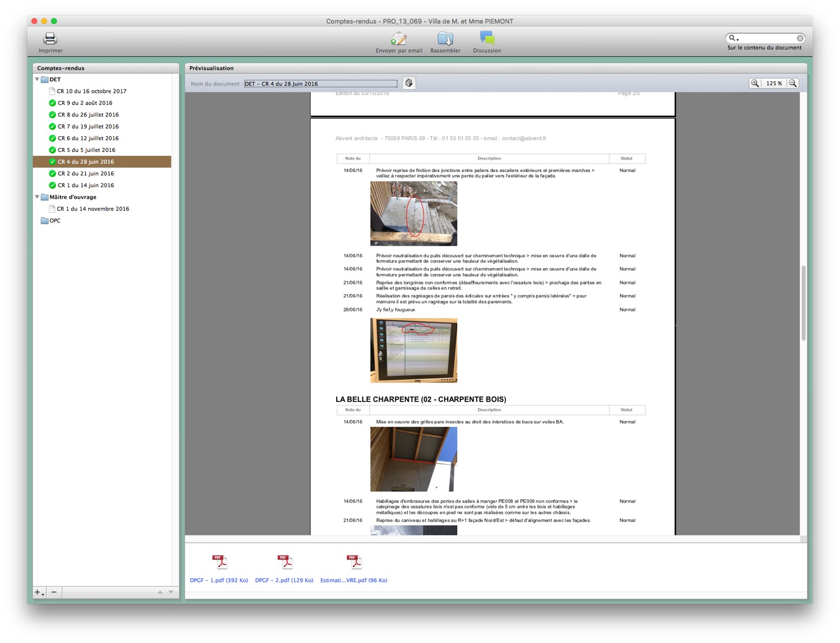The width and height of the screenshot is (840, 643).
Task: Click the remove (−) button
Action: [54, 592]
